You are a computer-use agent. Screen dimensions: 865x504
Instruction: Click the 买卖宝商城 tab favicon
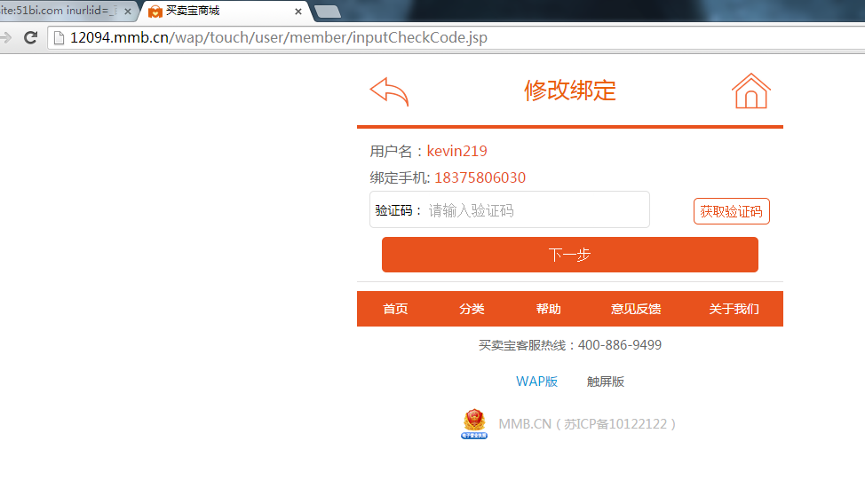155,11
